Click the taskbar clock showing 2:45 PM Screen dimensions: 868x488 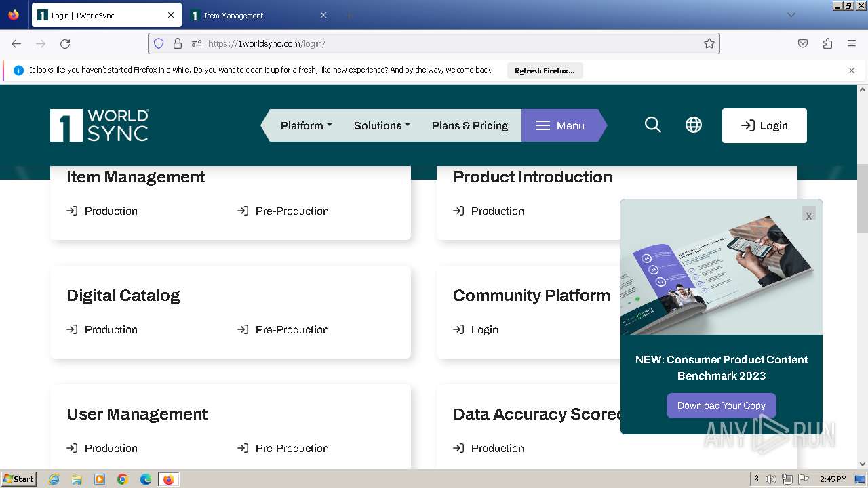(x=833, y=479)
